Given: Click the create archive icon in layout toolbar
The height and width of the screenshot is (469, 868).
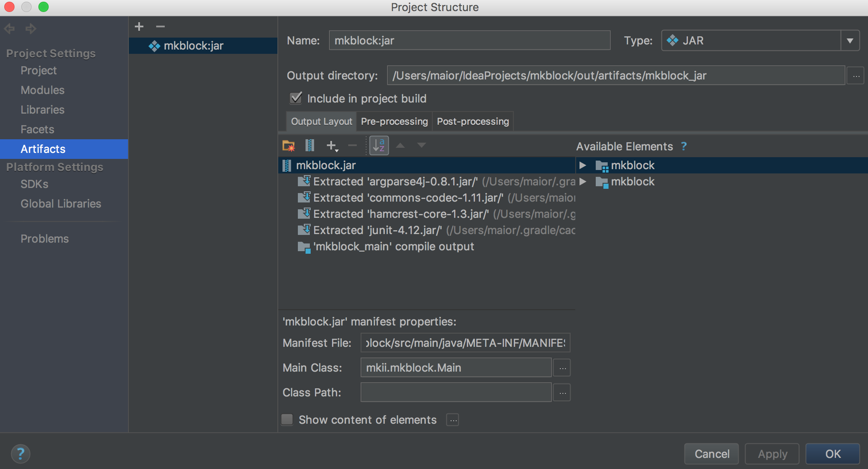Looking at the screenshot, I should [x=310, y=146].
